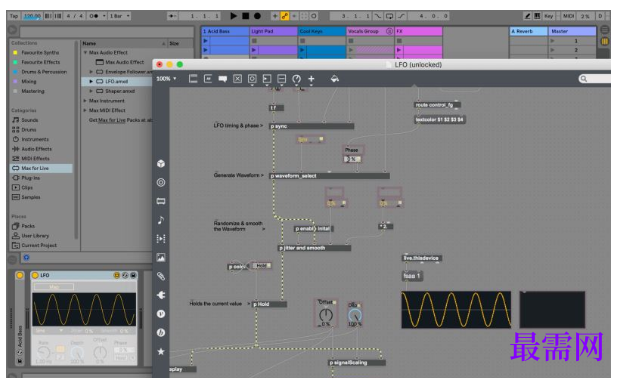Screen dimensions: 622x378
Task: Open the 100% zoom dropdown in Max
Action: tap(166, 79)
